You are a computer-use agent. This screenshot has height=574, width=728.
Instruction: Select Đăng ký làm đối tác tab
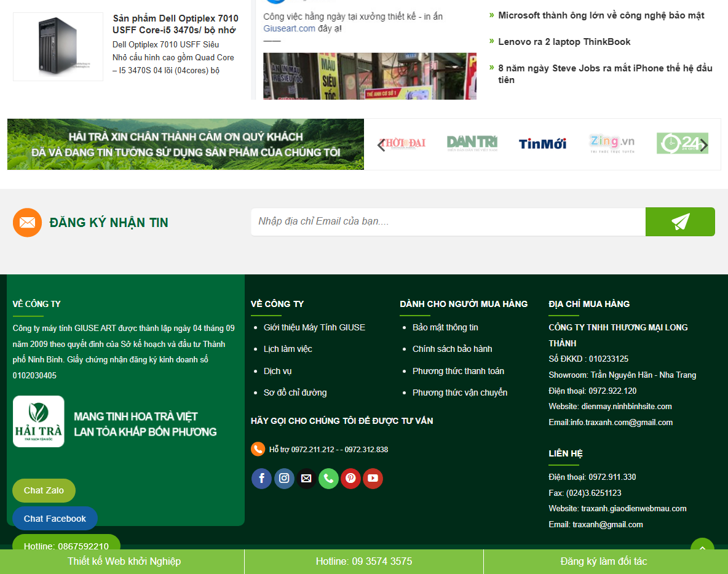click(603, 561)
